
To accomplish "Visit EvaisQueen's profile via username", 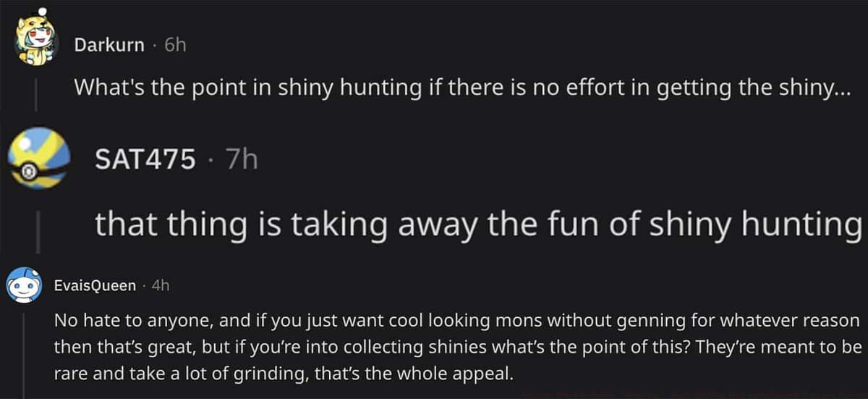I will 95,285.
